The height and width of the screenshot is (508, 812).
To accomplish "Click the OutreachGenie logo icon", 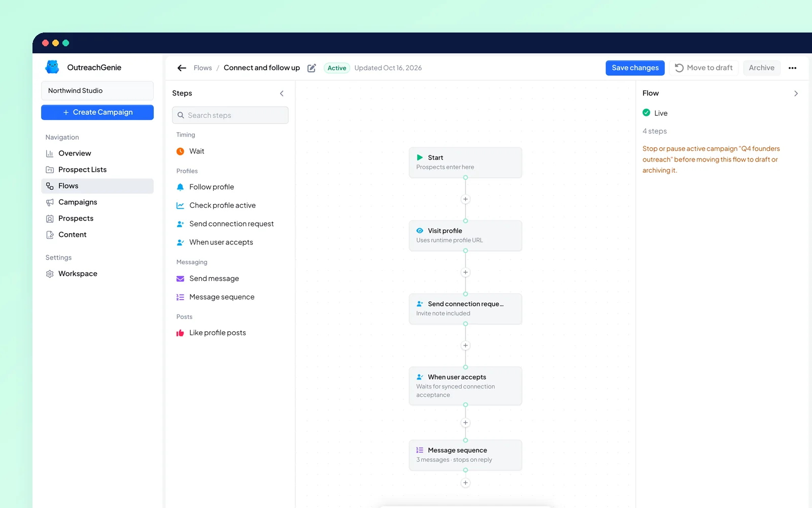I will pyautogui.click(x=52, y=67).
